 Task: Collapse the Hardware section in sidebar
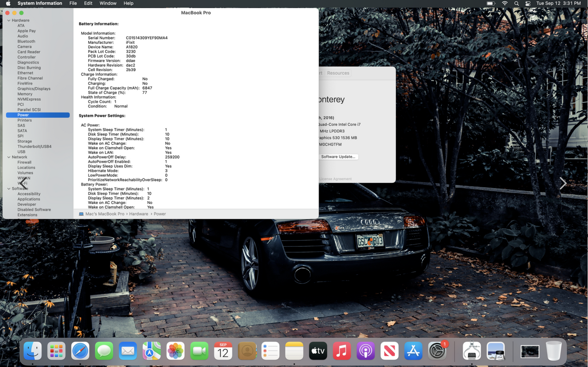9,20
